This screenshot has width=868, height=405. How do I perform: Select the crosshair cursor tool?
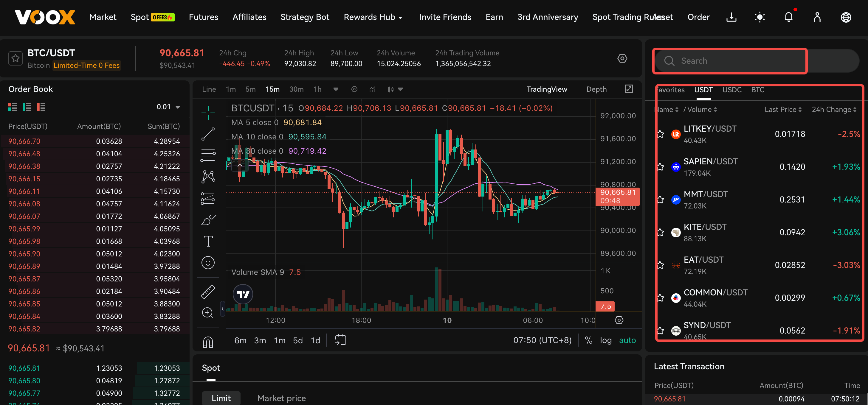208,113
